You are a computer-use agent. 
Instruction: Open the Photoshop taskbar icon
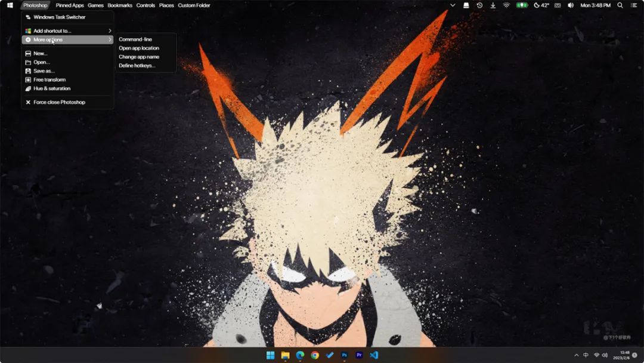point(344,355)
